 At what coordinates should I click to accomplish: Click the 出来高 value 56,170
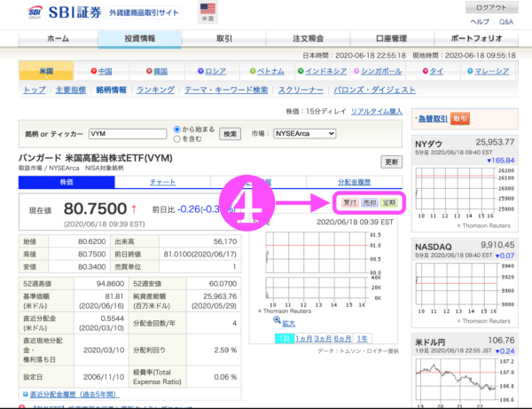(225, 241)
